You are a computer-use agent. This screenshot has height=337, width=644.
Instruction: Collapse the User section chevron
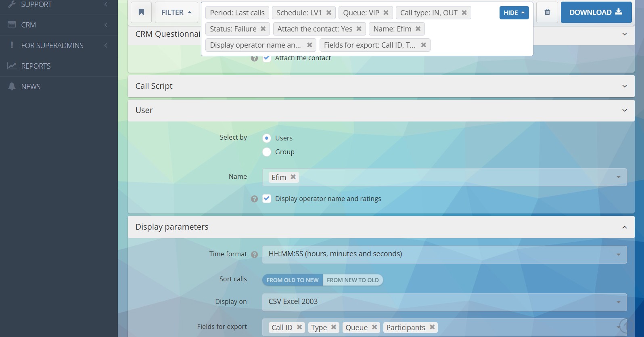(x=625, y=110)
